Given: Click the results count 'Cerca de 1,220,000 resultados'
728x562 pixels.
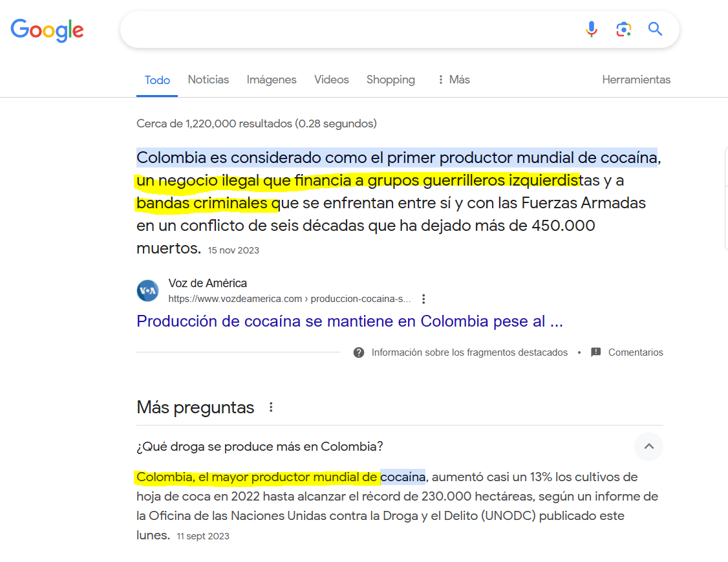Looking at the screenshot, I should point(256,124).
